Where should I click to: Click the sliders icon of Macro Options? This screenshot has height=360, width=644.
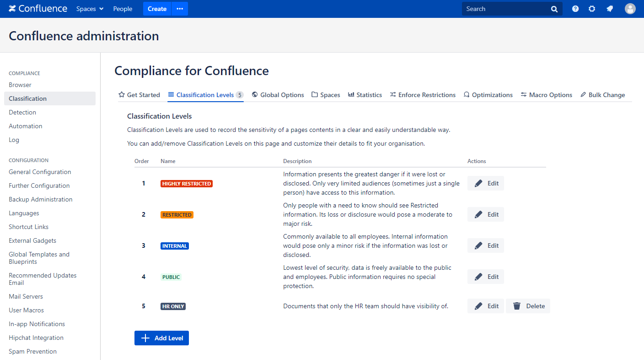click(x=524, y=95)
